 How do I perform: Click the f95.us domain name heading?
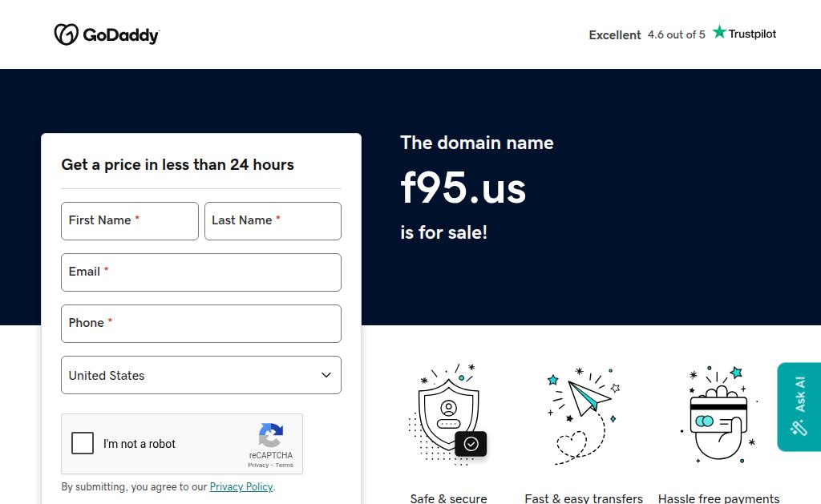pos(463,188)
